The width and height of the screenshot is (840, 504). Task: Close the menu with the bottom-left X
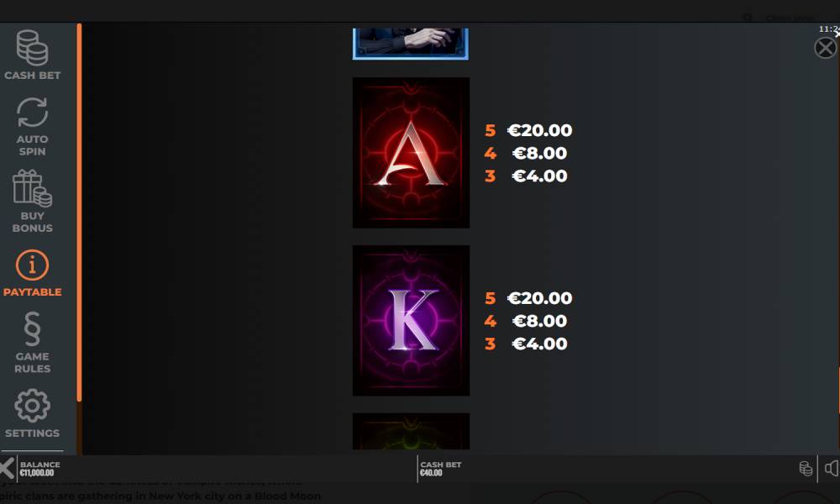(x=7, y=468)
